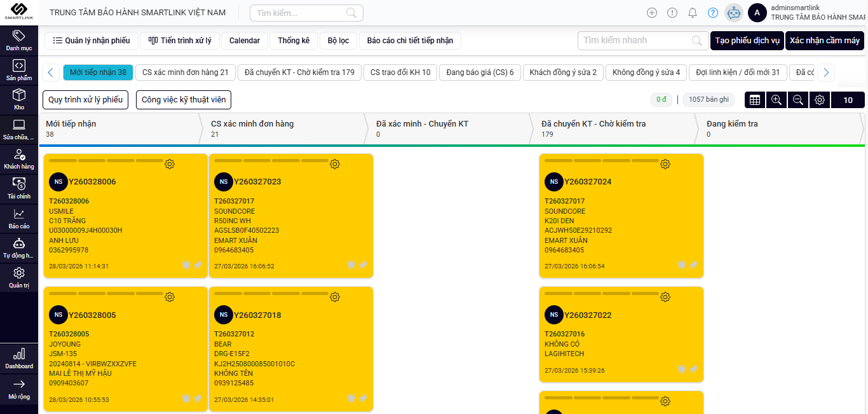Click the zoom in magnifier icon
The height and width of the screenshot is (414, 868).
tap(776, 100)
